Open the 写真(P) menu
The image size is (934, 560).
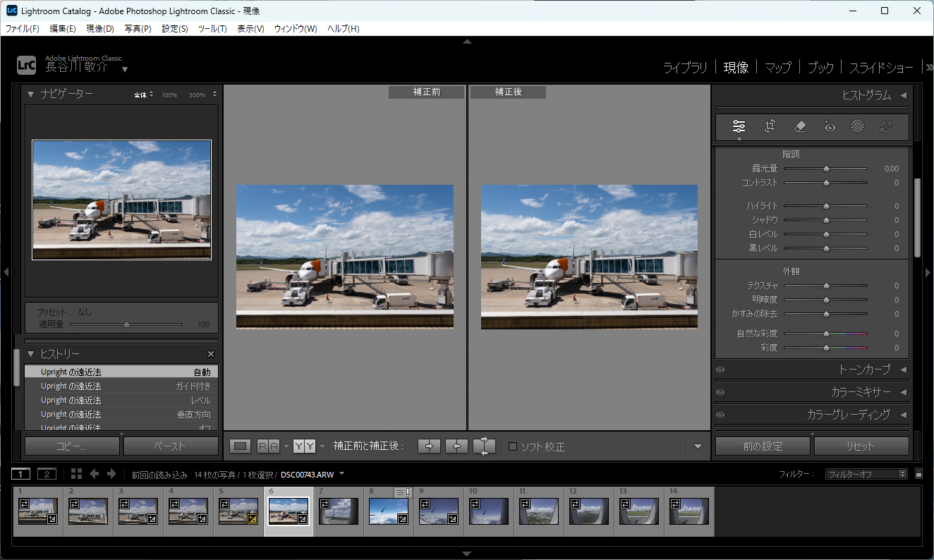pyautogui.click(x=138, y=29)
